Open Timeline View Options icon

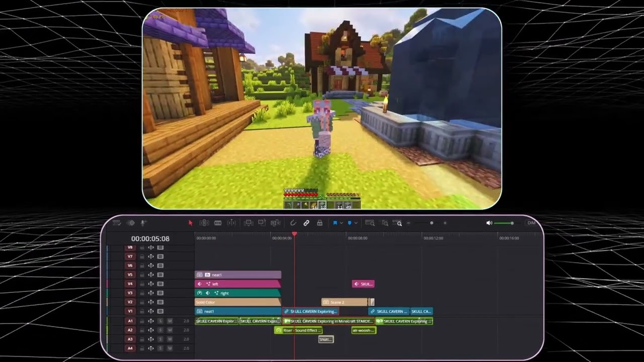click(117, 223)
